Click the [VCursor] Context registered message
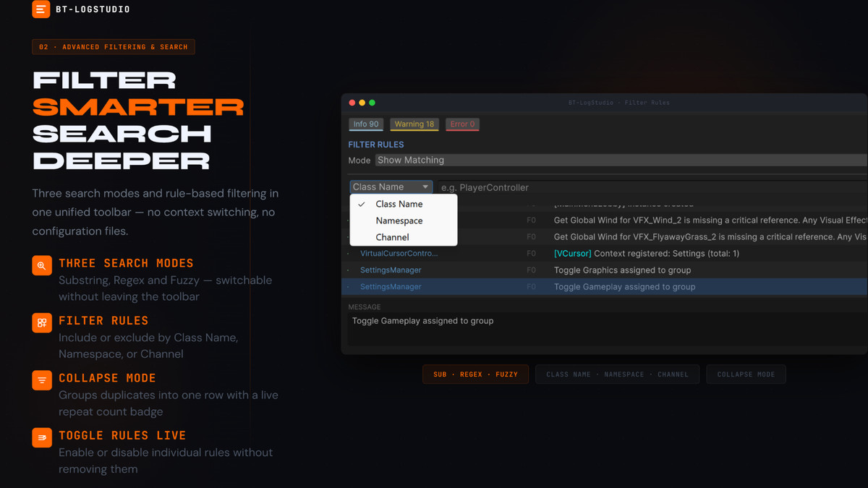The image size is (868, 488). point(647,254)
